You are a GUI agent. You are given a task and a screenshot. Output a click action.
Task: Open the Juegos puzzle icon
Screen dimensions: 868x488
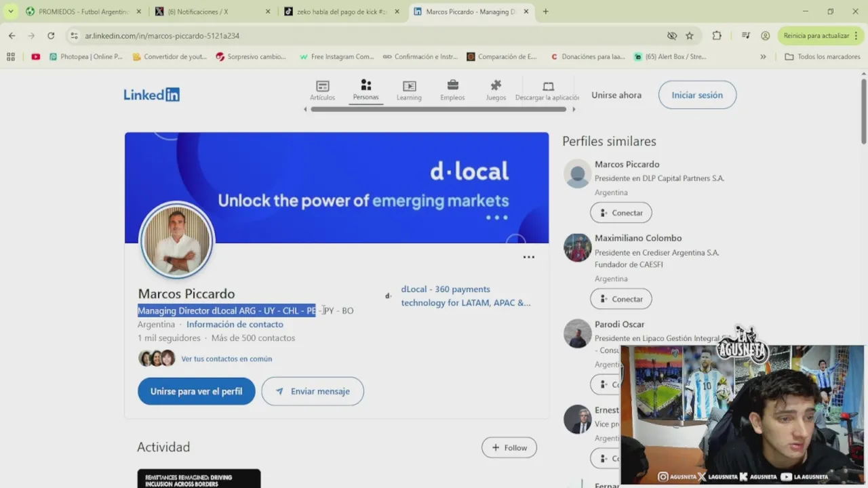click(496, 90)
